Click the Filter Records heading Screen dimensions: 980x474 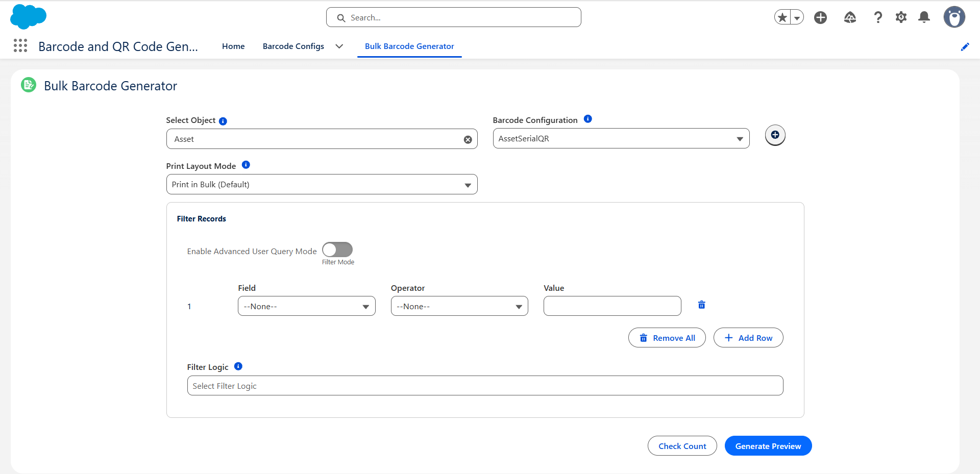(202, 219)
